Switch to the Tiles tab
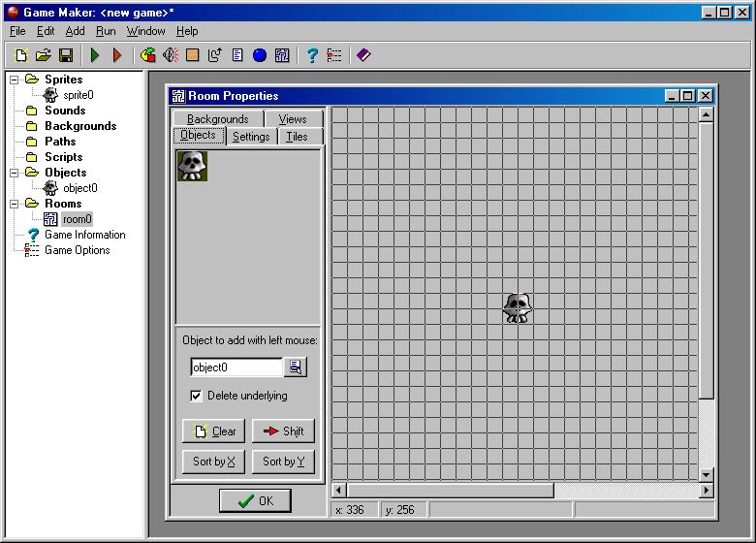This screenshot has width=756, height=543. 297,137
